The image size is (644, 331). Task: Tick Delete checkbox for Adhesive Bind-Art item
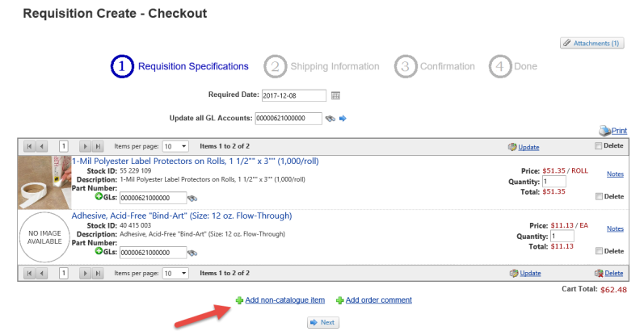[598, 251]
